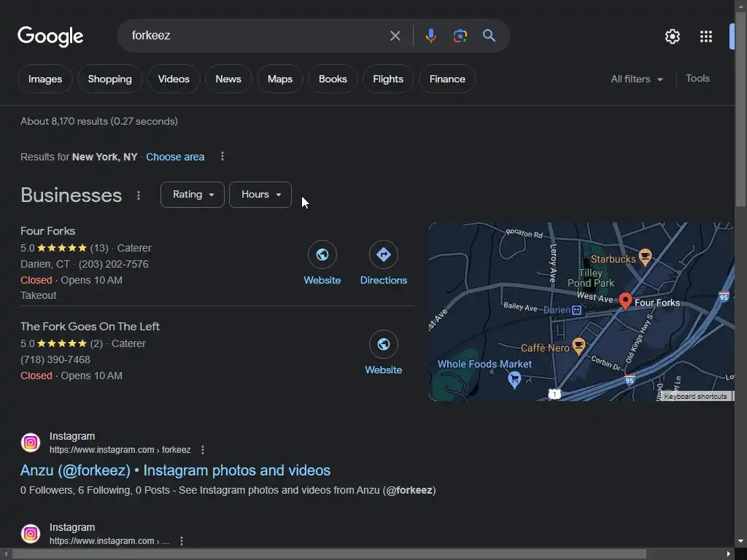Viewport: 747px width, 560px height.
Task: Click the Choose area link
Action: (x=175, y=157)
